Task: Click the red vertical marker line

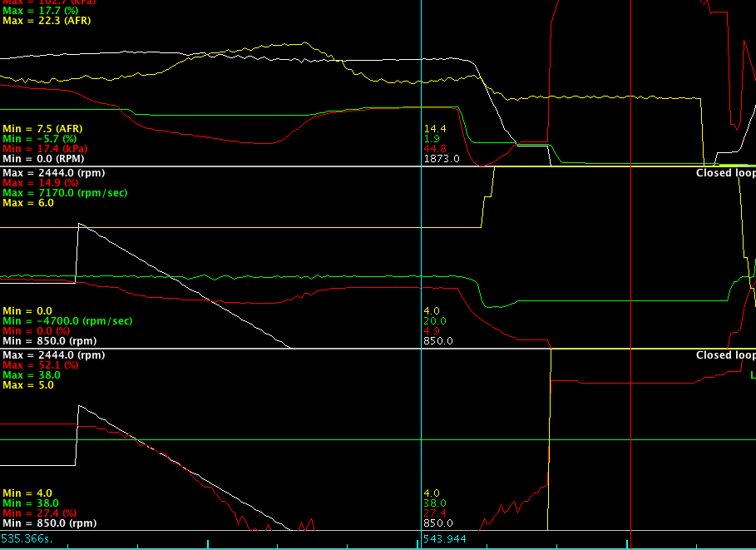Action: (x=631, y=250)
